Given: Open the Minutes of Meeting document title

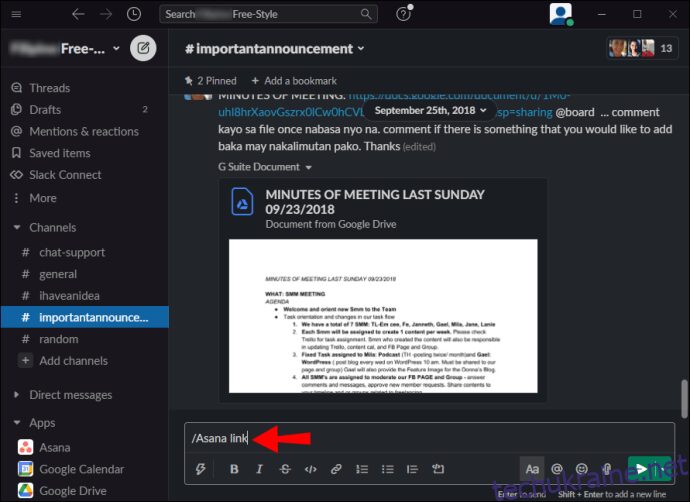Looking at the screenshot, I should click(x=375, y=202).
